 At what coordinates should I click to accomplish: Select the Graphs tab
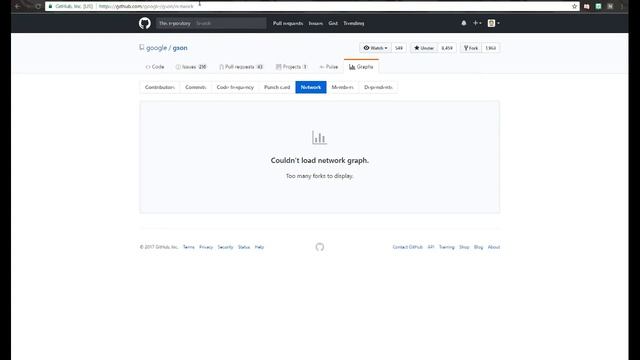[x=361, y=67]
